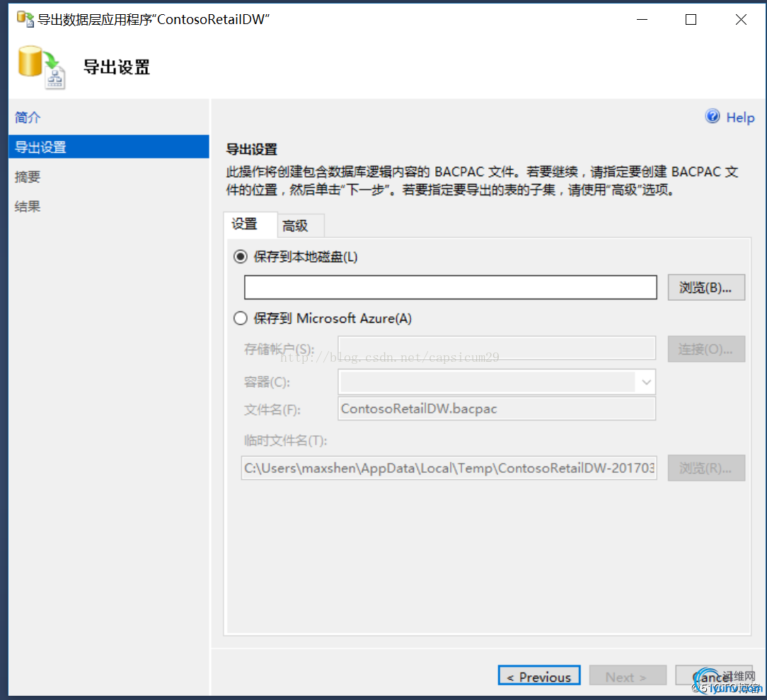
Task: Select 结果 step in sidebar
Action: [28, 207]
